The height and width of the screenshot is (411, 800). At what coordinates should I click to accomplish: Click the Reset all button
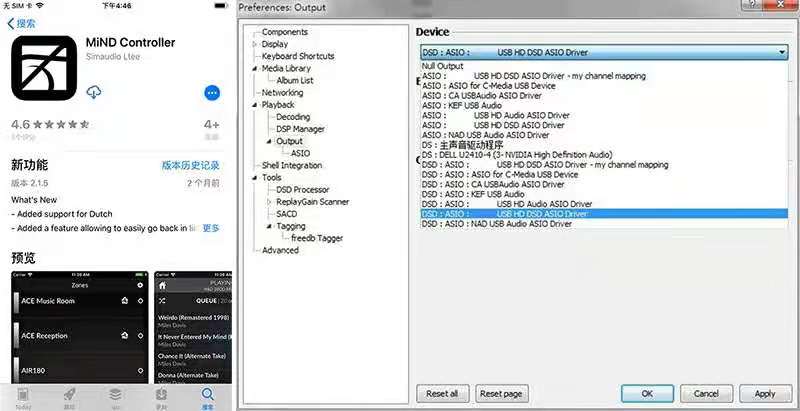click(442, 394)
